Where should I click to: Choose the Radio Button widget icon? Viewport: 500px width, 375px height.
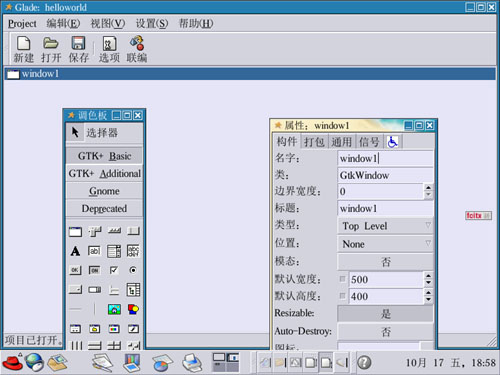pos(133,270)
